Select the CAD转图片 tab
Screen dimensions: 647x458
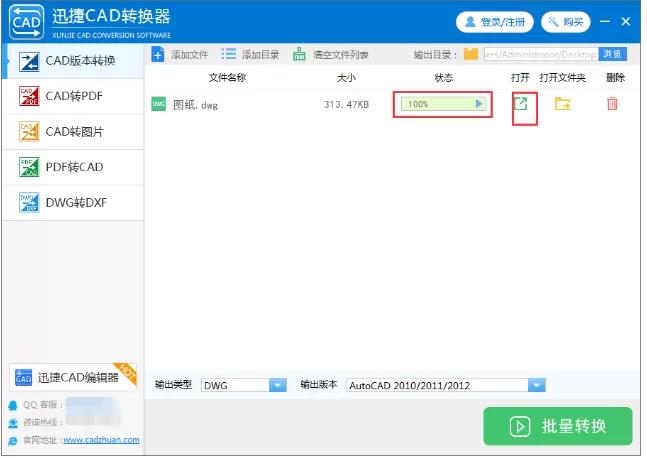[73, 132]
